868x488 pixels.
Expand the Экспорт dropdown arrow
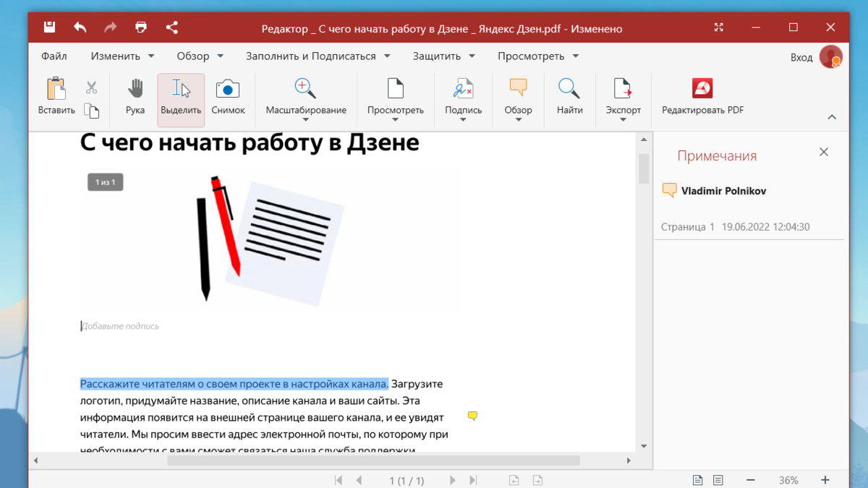(623, 120)
